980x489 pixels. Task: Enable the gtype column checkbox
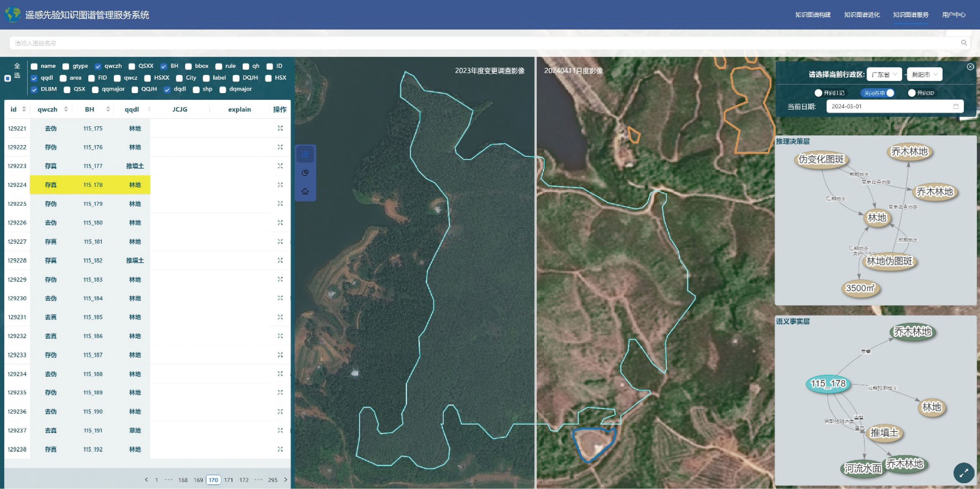pyautogui.click(x=66, y=67)
